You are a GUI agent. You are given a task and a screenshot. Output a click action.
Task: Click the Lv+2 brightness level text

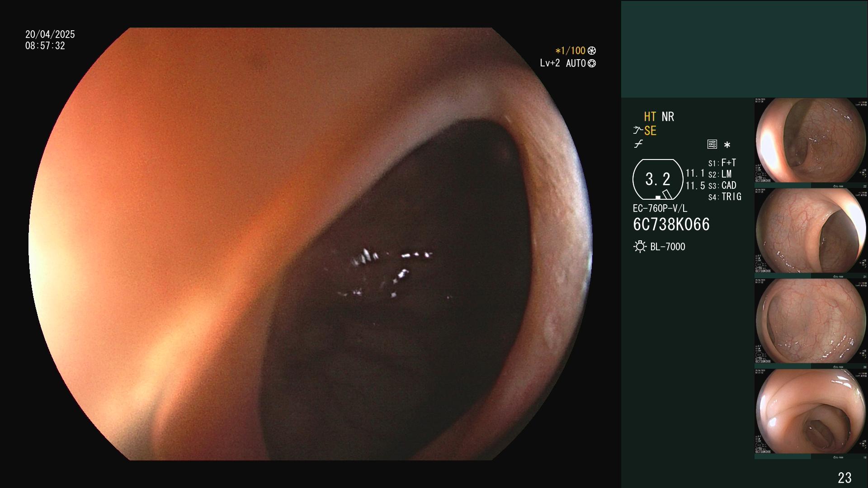[x=550, y=63]
